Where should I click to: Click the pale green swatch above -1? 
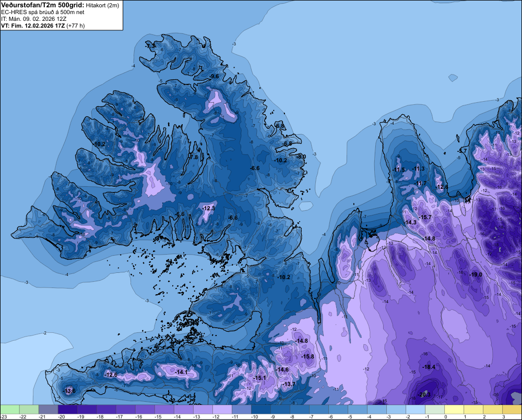[435, 409]
